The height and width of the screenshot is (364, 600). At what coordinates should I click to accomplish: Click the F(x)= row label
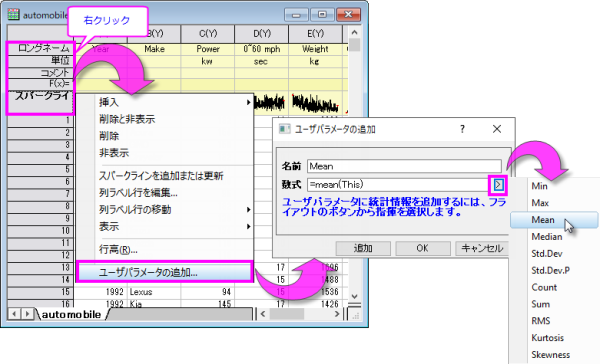pos(40,83)
